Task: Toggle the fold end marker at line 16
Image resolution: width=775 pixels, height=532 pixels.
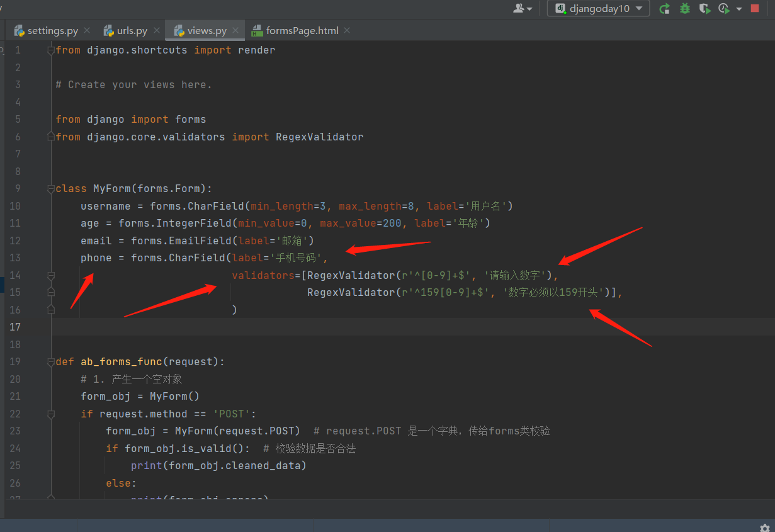Action: [51, 310]
